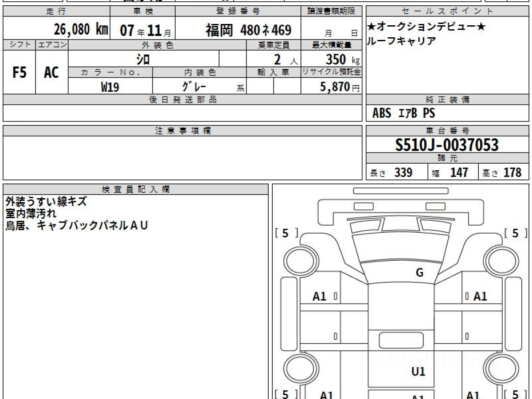The image size is (532, 399).
Task: Click color number W19
Action: coord(110,87)
